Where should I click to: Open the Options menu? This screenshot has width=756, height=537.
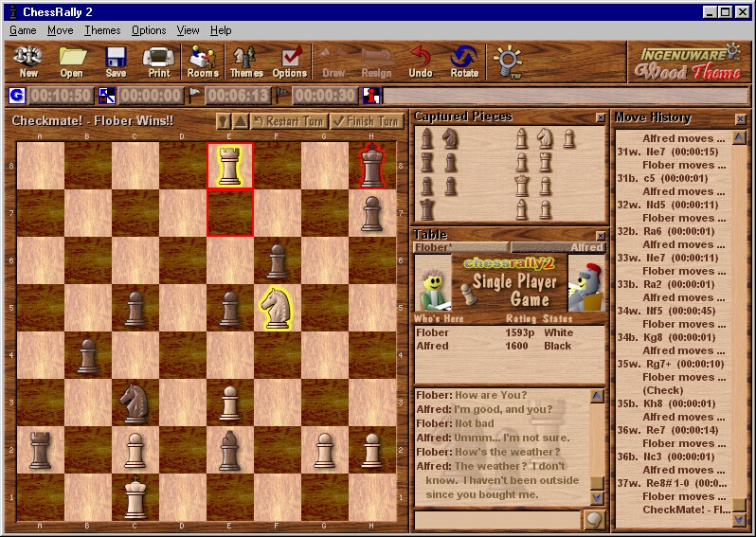149,30
